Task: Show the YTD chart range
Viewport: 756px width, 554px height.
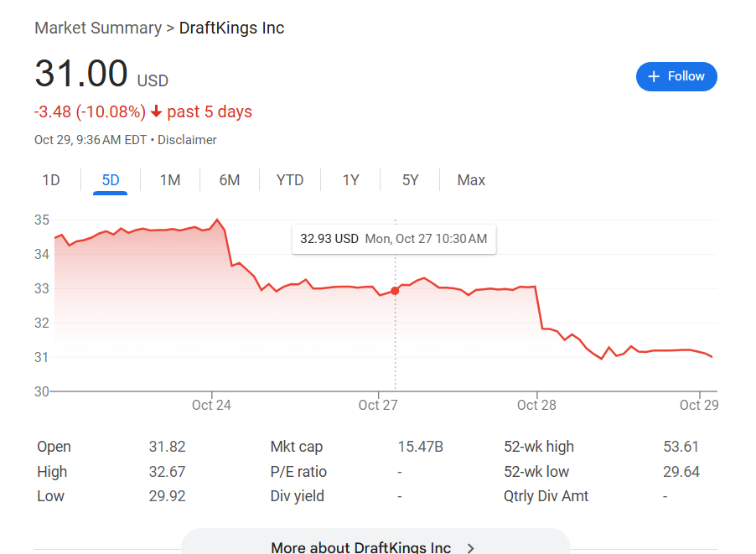Action: click(290, 180)
